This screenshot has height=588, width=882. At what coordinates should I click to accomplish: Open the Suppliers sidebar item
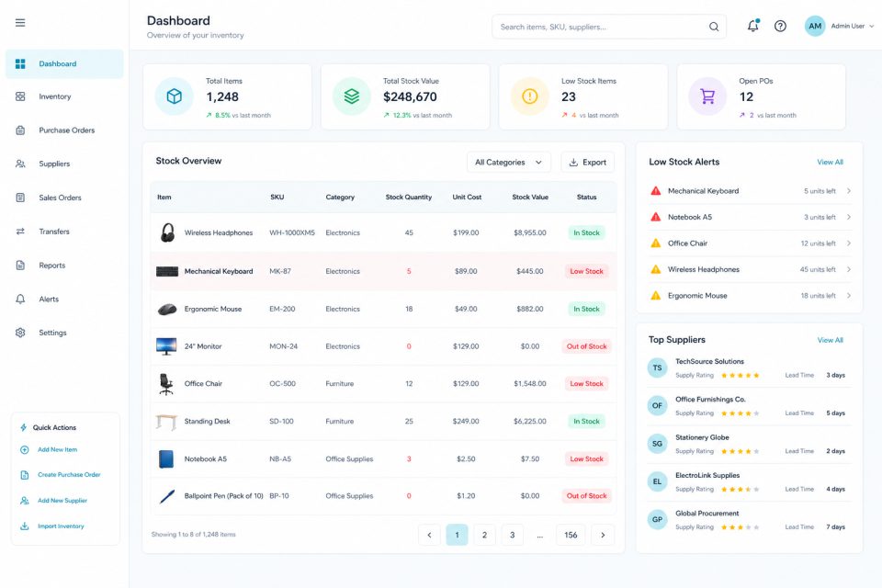(64, 164)
